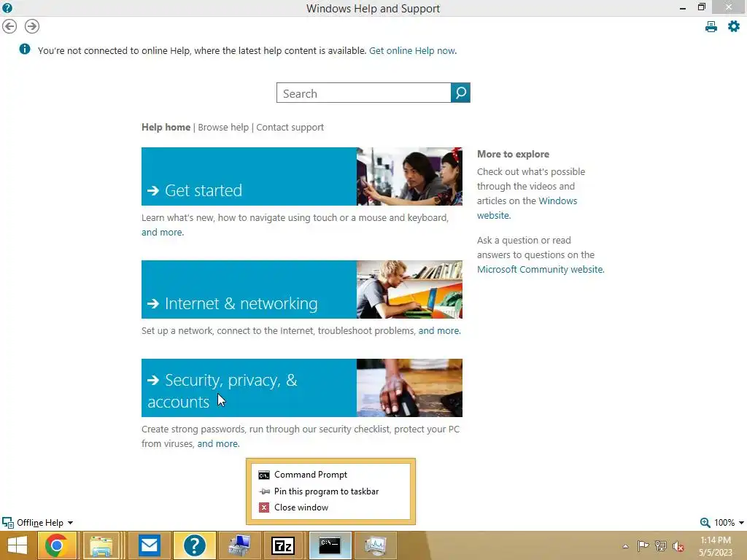The width and height of the screenshot is (747, 560).
Task: Follow 'and more' link under Get started
Action: (x=162, y=232)
